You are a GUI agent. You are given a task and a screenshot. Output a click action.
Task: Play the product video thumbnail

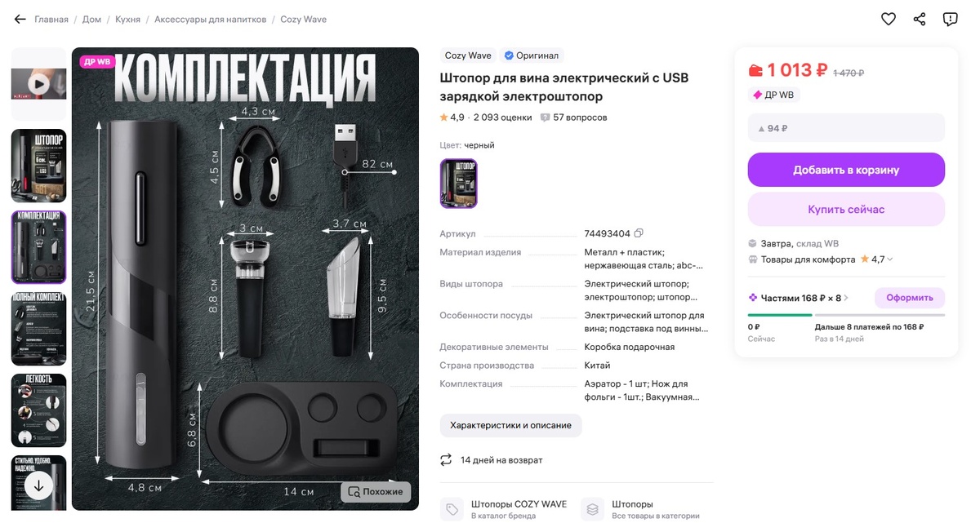(x=38, y=83)
